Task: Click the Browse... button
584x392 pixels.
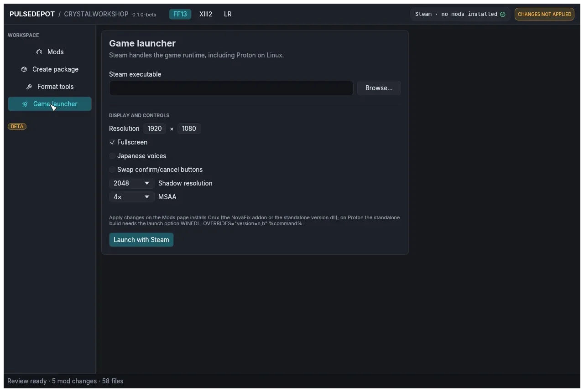Action: [x=379, y=88]
